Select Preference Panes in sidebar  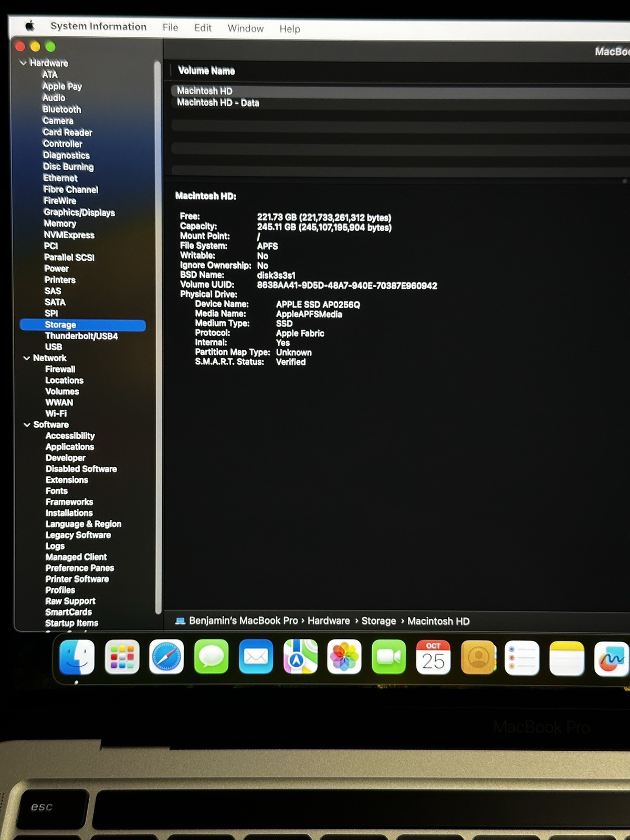tap(80, 568)
